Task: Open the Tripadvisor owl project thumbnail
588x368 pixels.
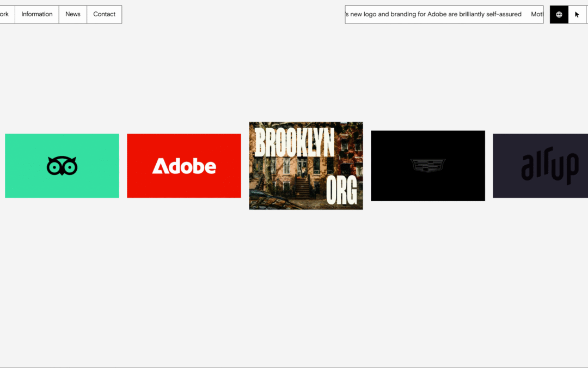Action: [x=62, y=166]
